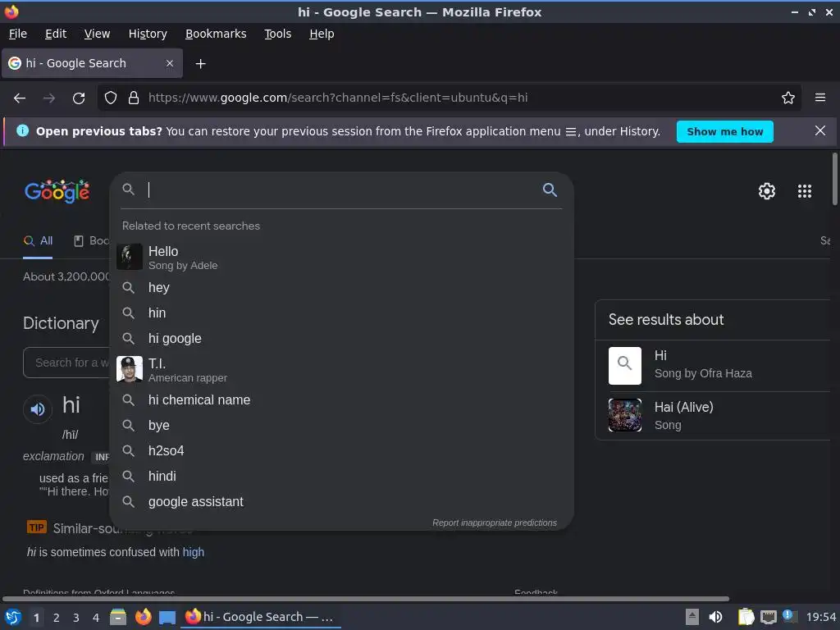Screen dimensions: 840x630
Task: Follow the 'high' dictionary link
Action: [194, 552]
